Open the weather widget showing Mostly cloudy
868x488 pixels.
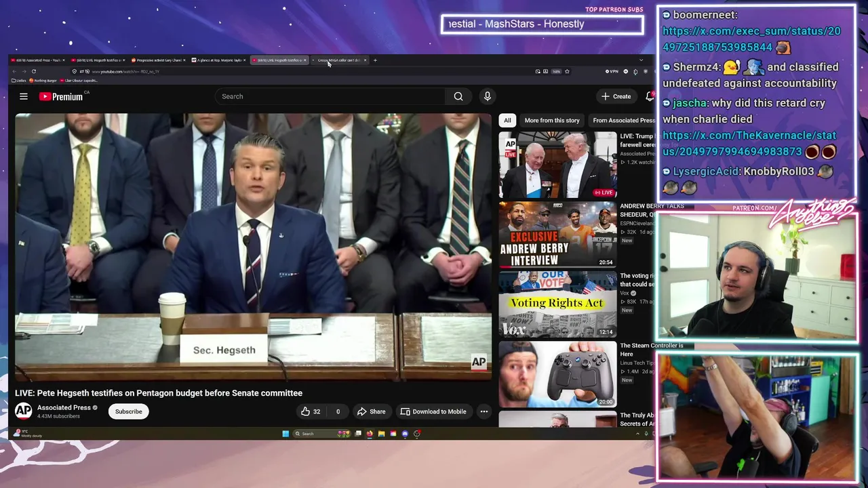(28, 434)
